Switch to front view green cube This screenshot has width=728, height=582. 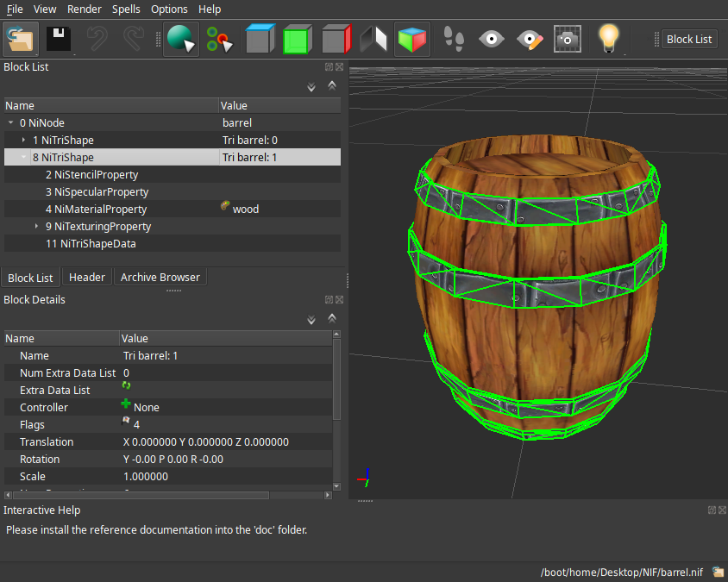point(298,39)
